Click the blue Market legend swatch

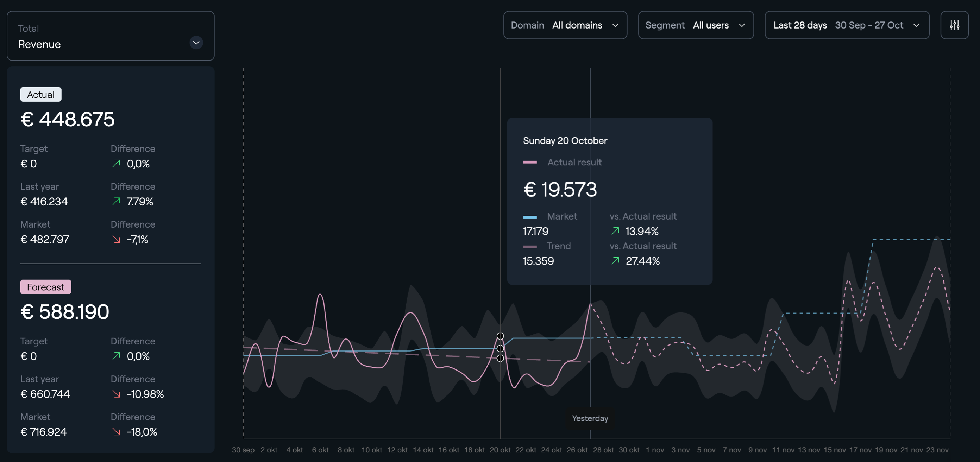[x=530, y=217]
